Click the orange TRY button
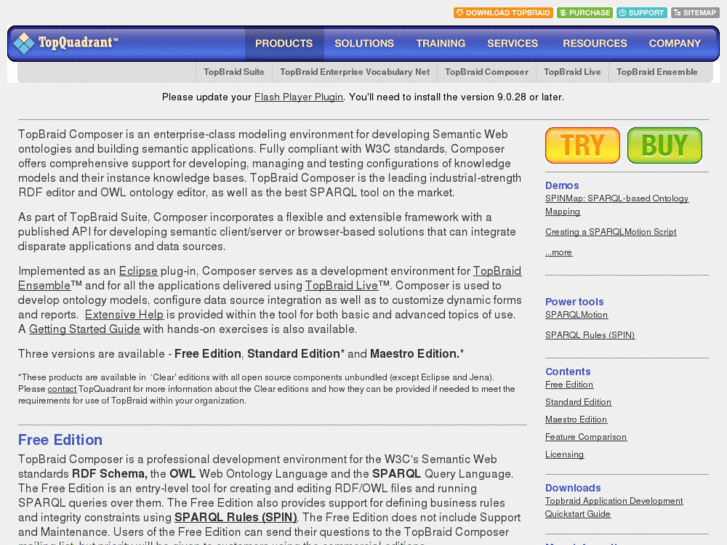This screenshot has width=727, height=545. tap(582, 145)
